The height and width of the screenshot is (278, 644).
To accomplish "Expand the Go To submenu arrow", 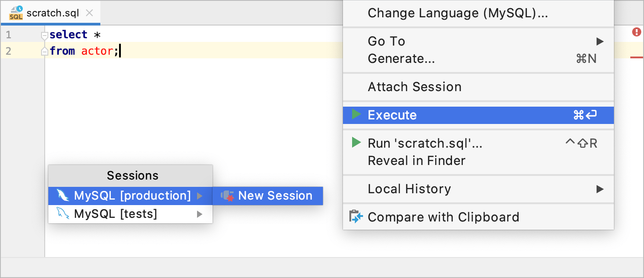I will coord(599,41).
